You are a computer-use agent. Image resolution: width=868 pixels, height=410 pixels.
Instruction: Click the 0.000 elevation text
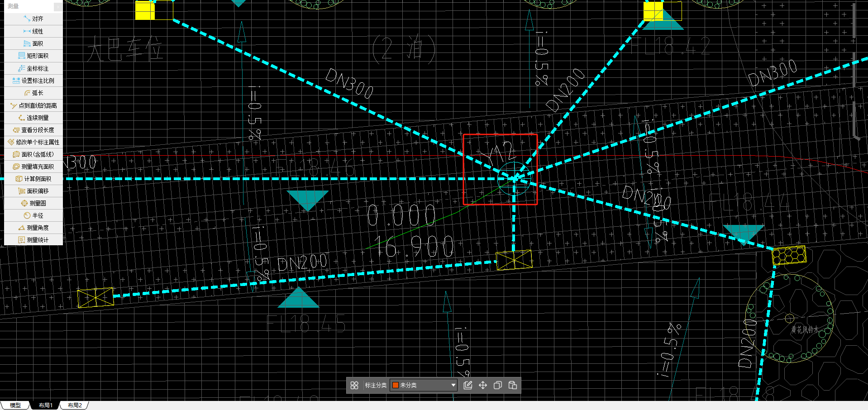pyautogui.click(x=401, y=215)
